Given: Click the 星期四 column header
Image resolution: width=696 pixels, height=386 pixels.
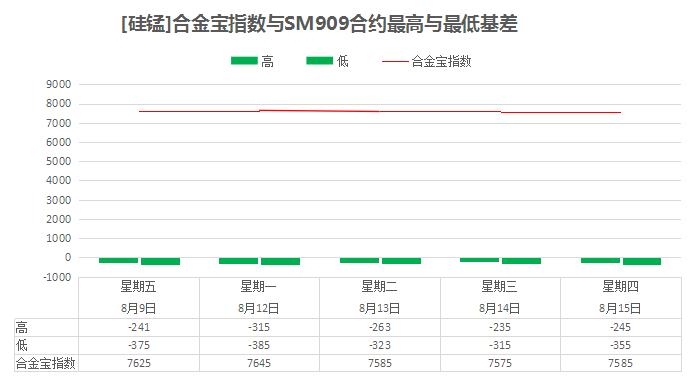Looking at the screenshot, I should click(620, 287).
